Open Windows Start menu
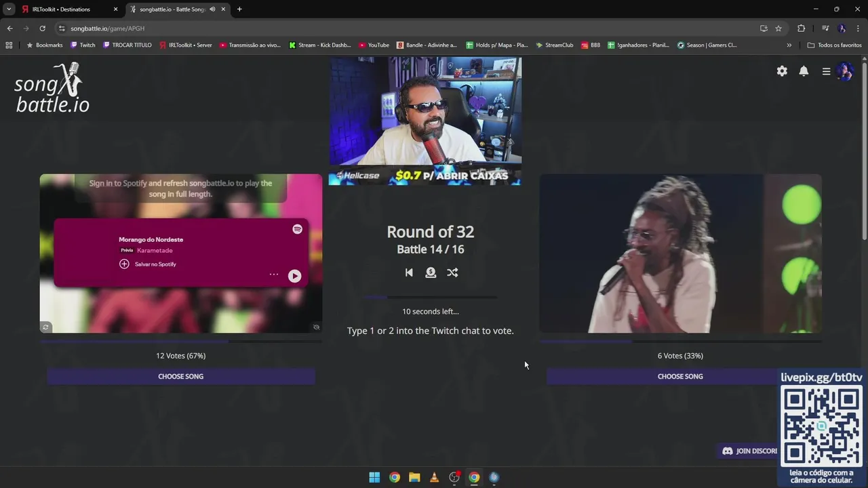Image resolution: width=868 pixels, height=488 pixels. pyautogui.click(x=374, y=477)
